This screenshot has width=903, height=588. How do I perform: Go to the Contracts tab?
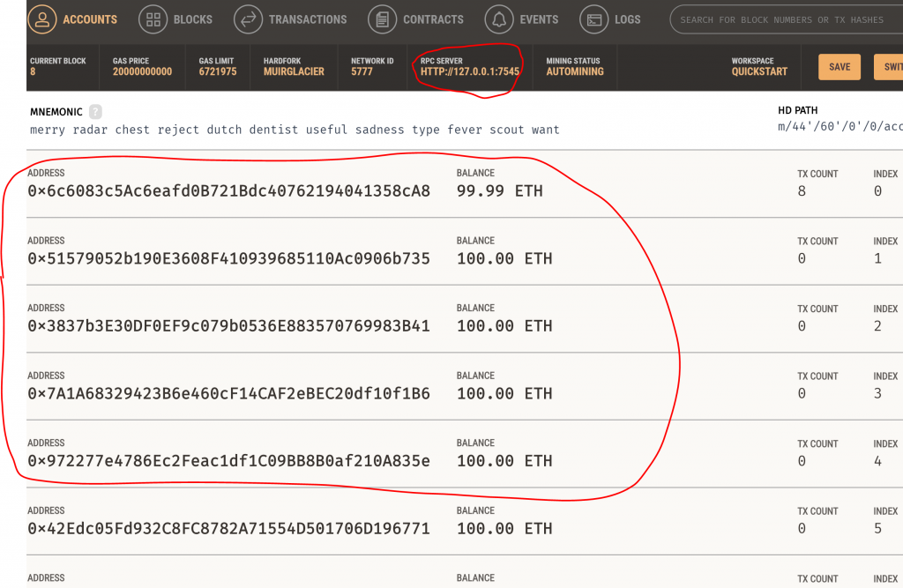pos(433,19)
